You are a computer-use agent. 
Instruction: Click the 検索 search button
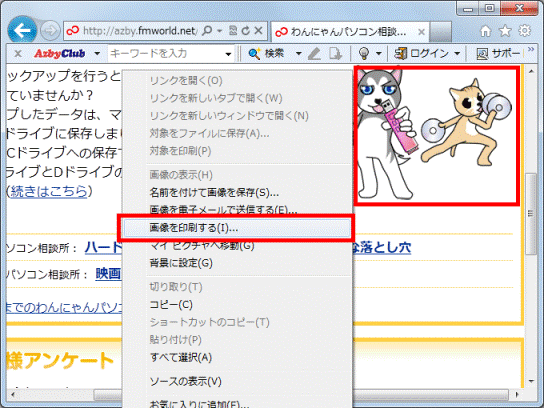(x=267, y=54)
